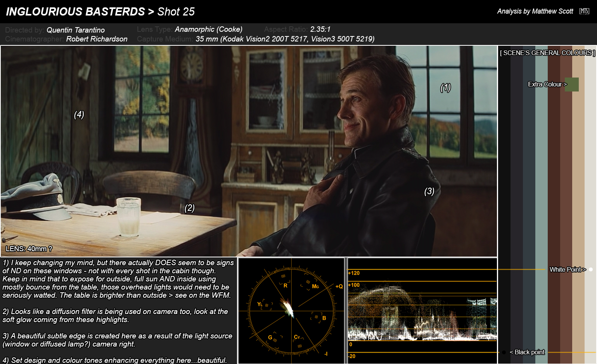
Task: Click the 'INGLOURIOUS BASTERDS > Shot 25' title
Action: (x=100, y=12)
